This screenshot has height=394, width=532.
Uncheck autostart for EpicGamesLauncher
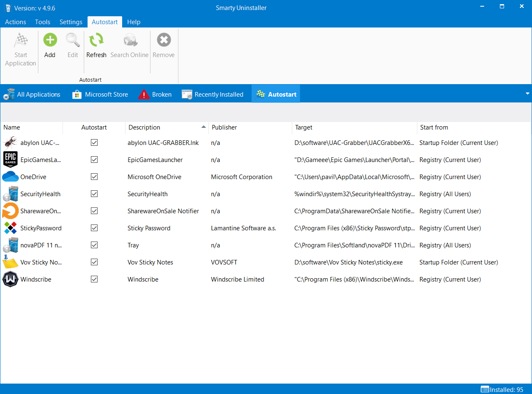click(x=94, y=160)
